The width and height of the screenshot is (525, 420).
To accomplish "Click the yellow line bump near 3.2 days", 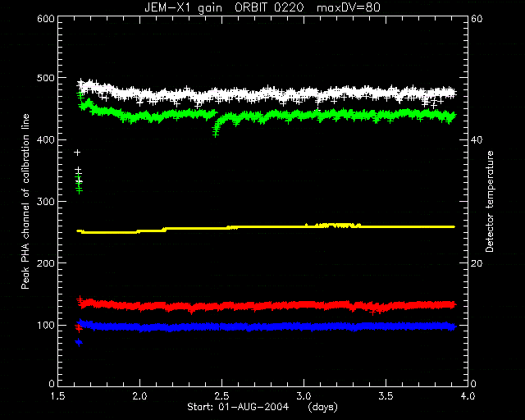I will pos(335,226).
